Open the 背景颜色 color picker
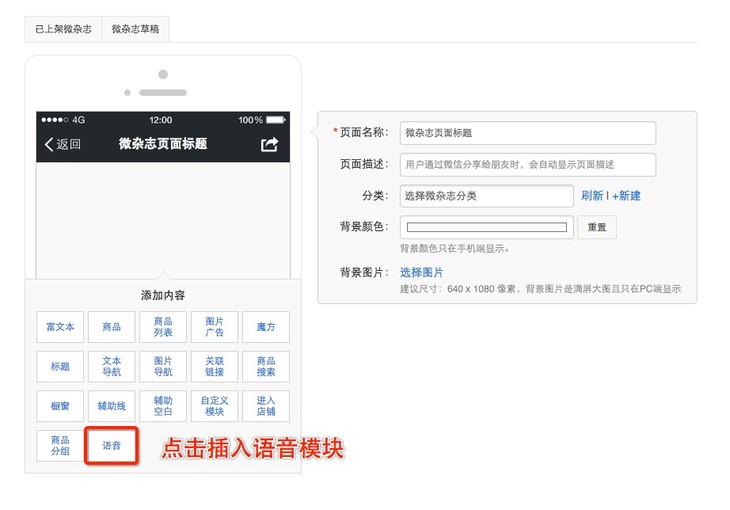This screenshot has height=510, width=730. coord(486,228)
